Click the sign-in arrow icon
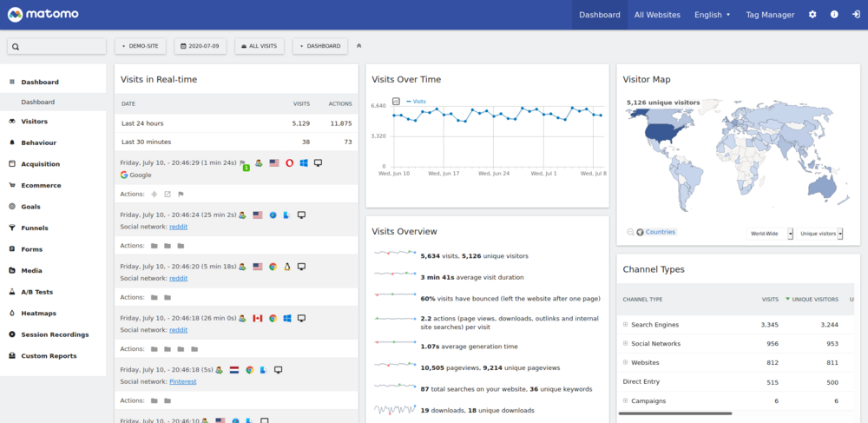 tap(856, 15)
